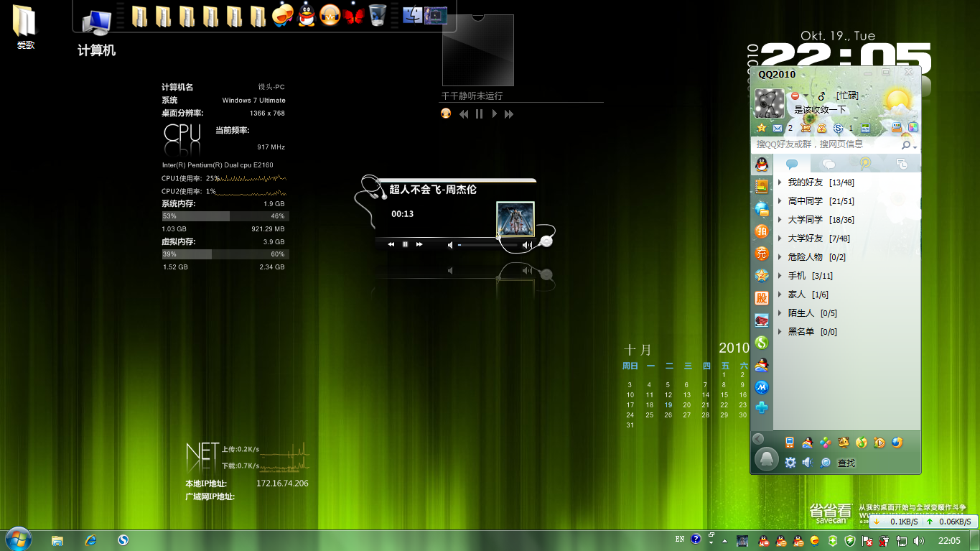Open the QQ main menu penguin button

[x=767, y=458]
